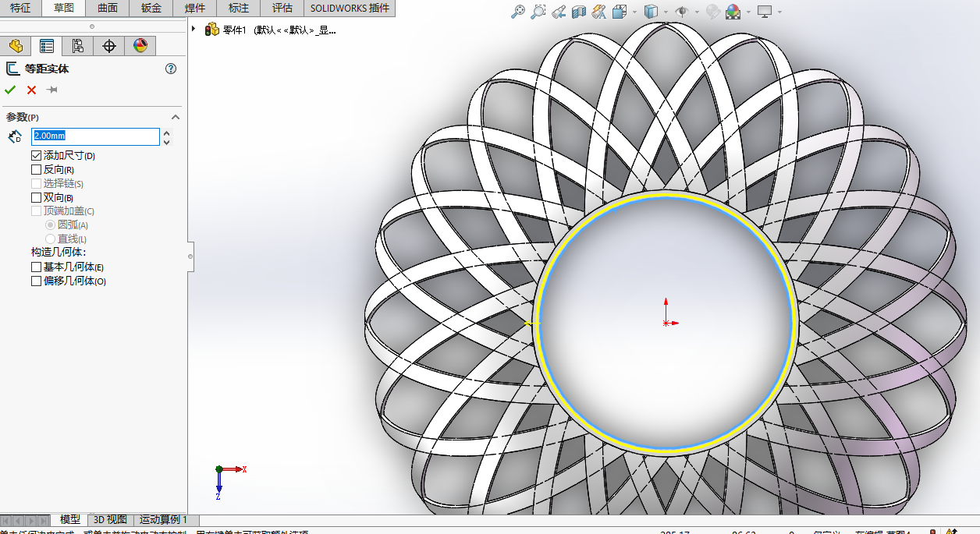Open the Hide/Show Items dropdown arrow
The image size is (980, 534).
point(696,12)
